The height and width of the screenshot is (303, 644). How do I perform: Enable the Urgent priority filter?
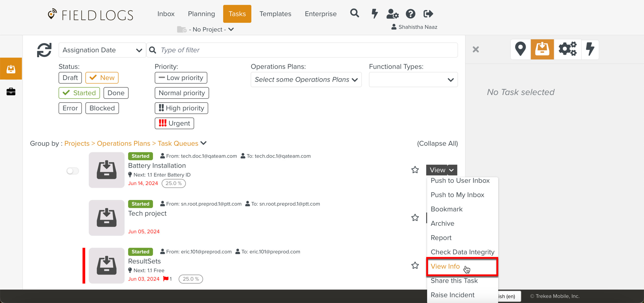(x=174, y=123)
